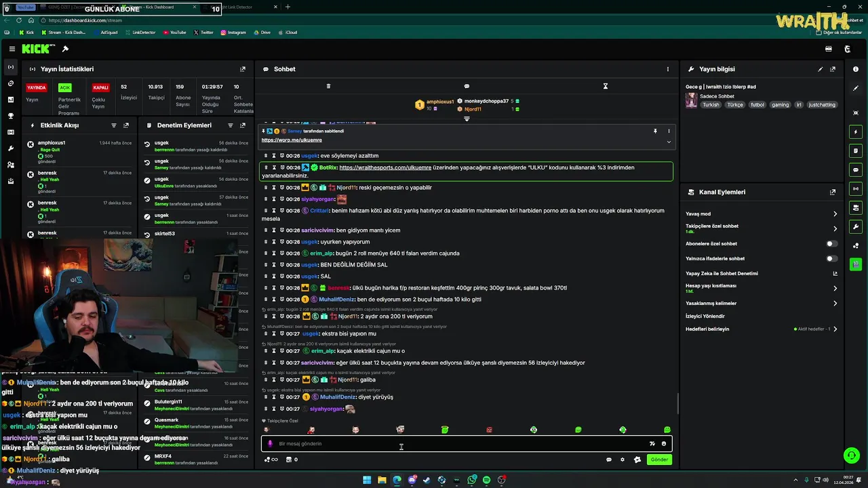Open the stream broadcast icon in left sidebar
The image size is (868, 488).
tap(10, 67)
